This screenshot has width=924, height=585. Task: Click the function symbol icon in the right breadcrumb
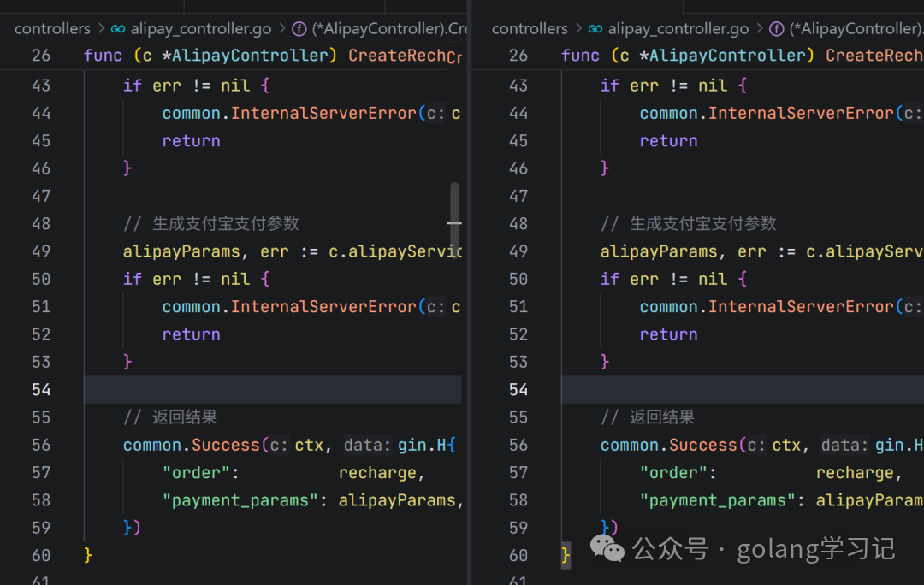tap(777, 29)
